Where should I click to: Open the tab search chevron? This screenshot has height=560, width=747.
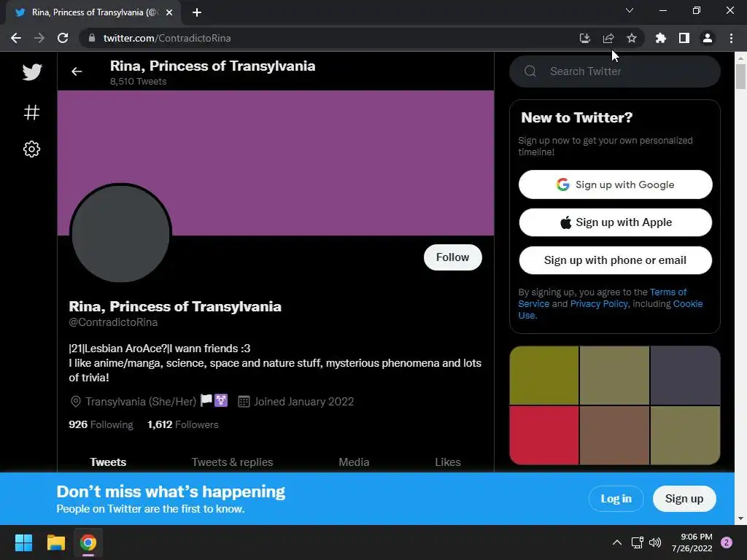pos(630,10)
